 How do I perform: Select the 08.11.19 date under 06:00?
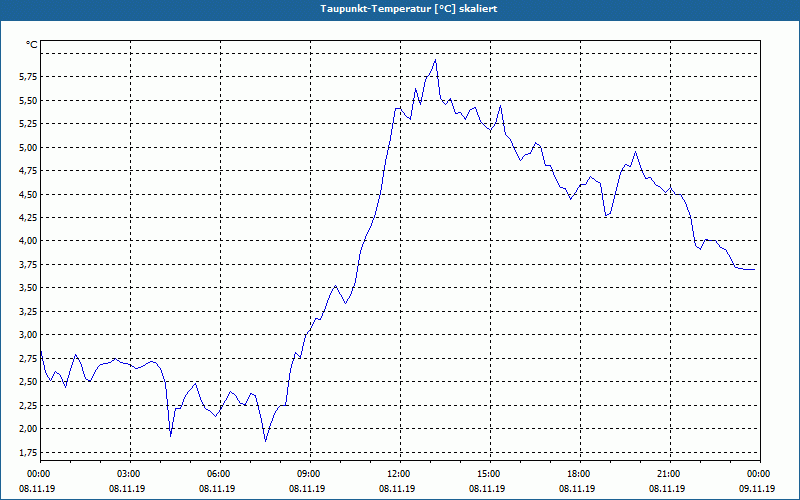217,488
